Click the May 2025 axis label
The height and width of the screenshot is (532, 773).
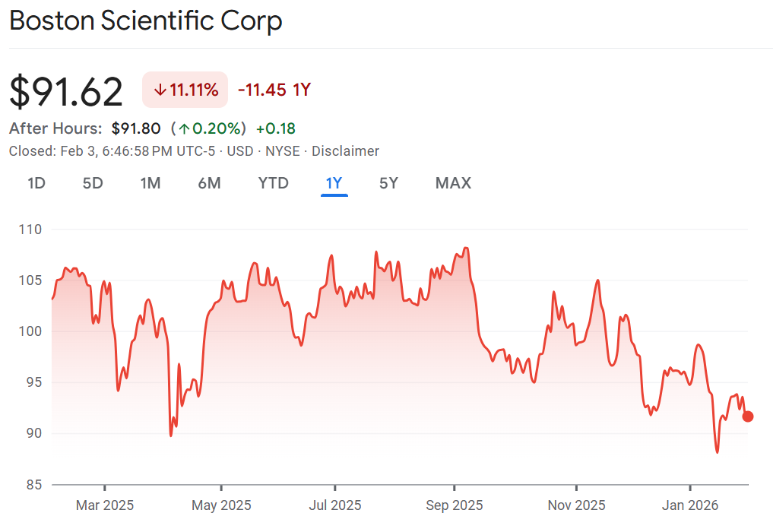(x=221, y=505)
